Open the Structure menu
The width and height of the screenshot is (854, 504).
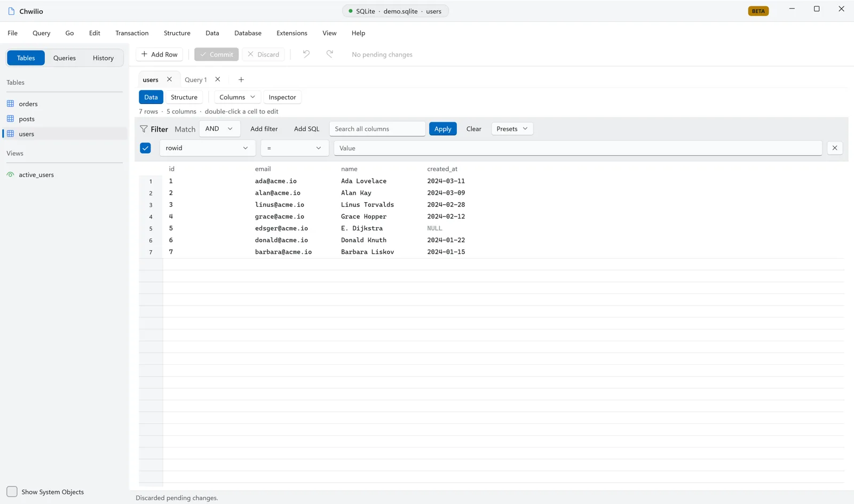point(177,33)
